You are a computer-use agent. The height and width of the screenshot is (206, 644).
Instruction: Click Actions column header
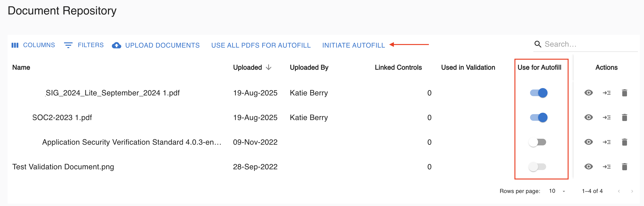coord(606,67)
